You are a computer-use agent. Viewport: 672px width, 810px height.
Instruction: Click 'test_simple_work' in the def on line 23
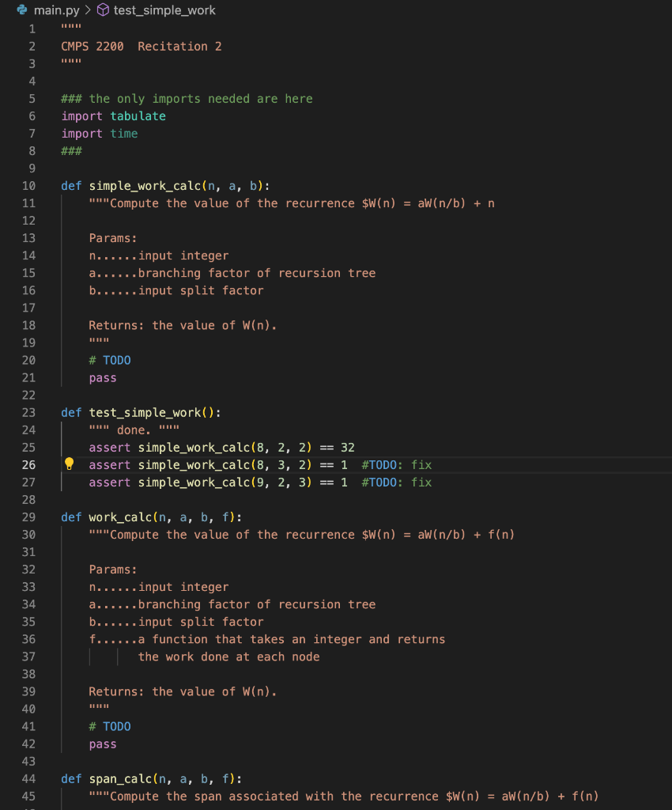click(x=145, y=413)
